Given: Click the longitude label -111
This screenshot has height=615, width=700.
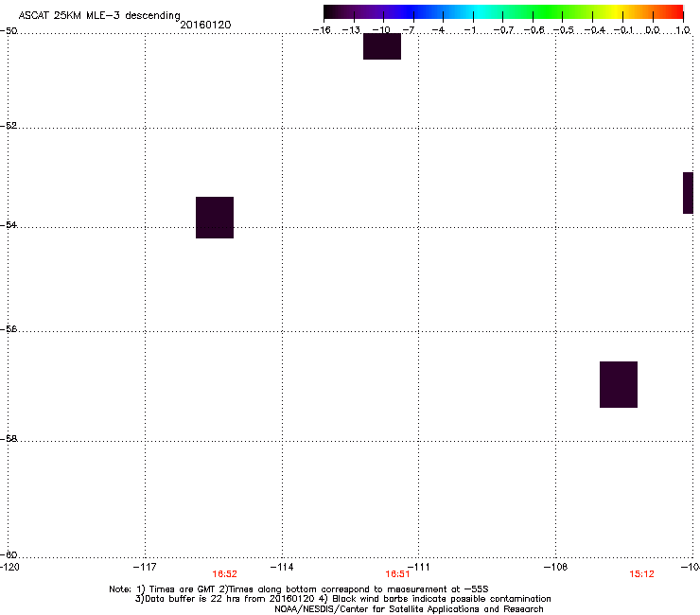Looking at the screenshot, I should point(419,567).
